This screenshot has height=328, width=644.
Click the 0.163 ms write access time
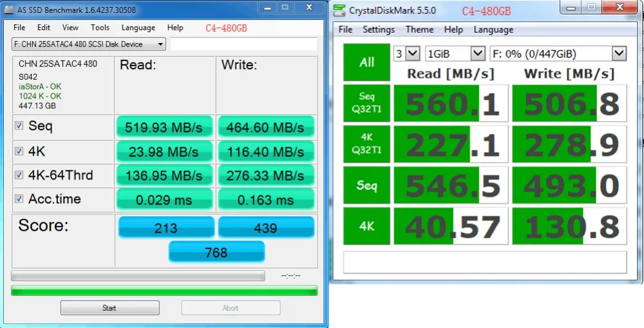pos(266,199)
